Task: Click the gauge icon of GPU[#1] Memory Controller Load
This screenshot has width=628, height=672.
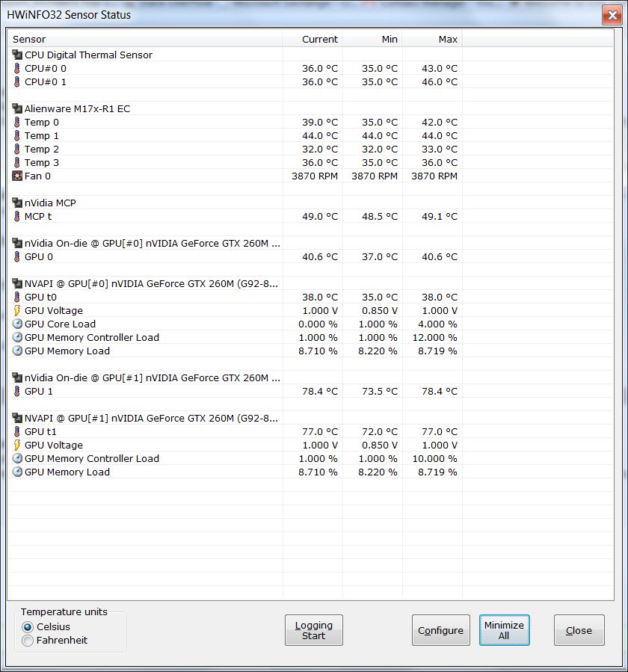Action: coord(17,458)
